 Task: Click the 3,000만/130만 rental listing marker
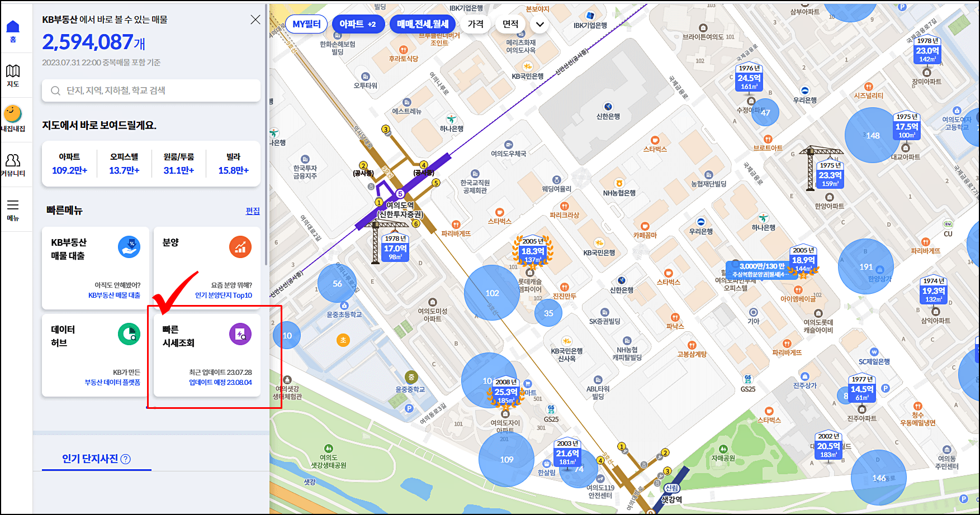point(761,269)
